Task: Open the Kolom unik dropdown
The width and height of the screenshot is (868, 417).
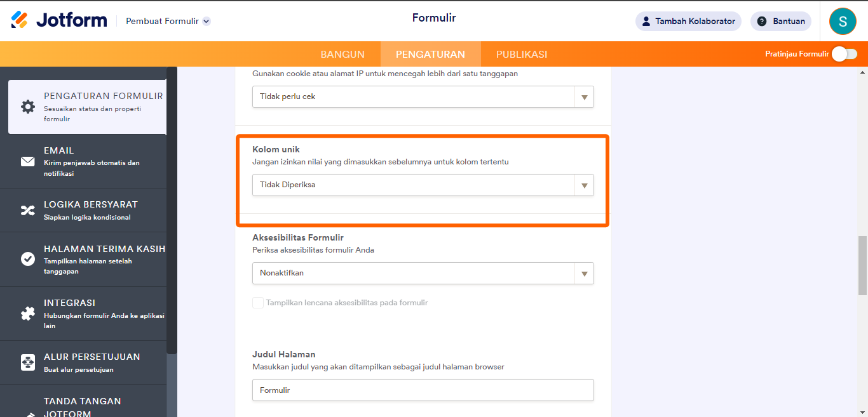Action: tap(423, 185)
